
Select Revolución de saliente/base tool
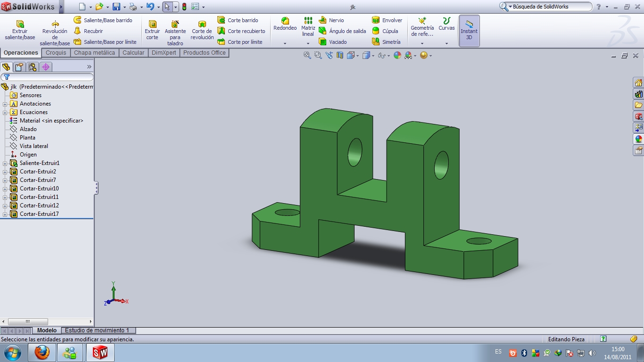tap(55, 33)
